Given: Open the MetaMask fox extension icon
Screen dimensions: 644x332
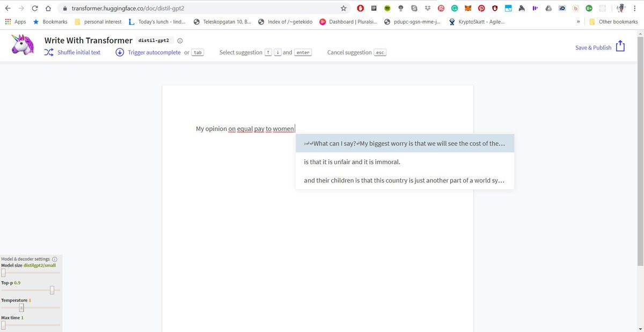Looking at the screenshot, I should [467, 9].
